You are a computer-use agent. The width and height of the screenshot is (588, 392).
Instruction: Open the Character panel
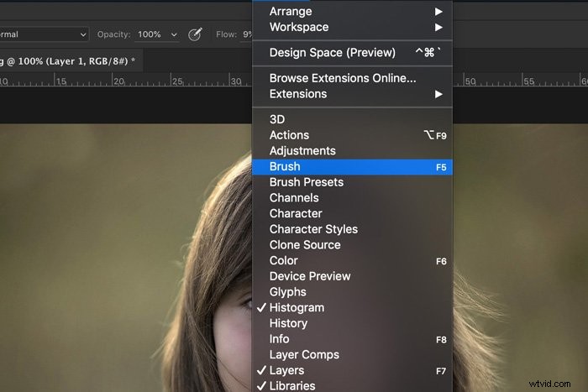(352, 213)
